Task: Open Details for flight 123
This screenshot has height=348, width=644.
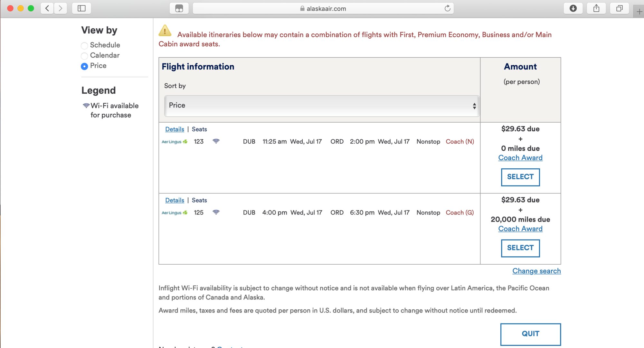Action: 175,129
